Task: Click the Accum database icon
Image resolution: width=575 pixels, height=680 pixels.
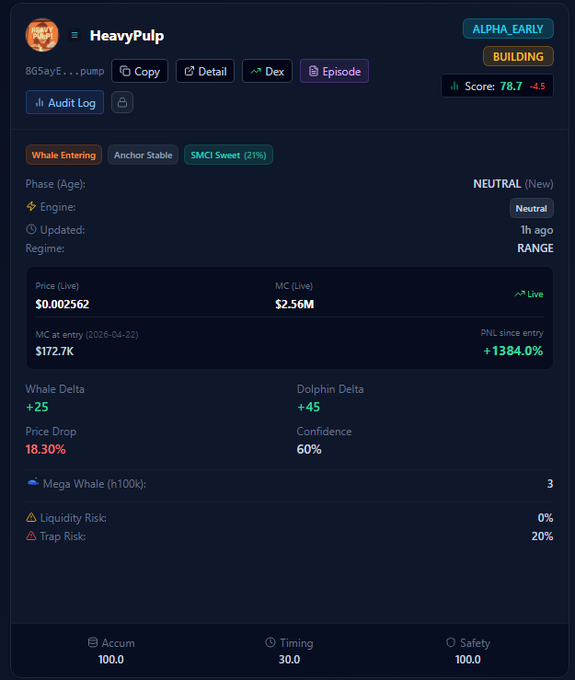Action: (x=93, y=642)
